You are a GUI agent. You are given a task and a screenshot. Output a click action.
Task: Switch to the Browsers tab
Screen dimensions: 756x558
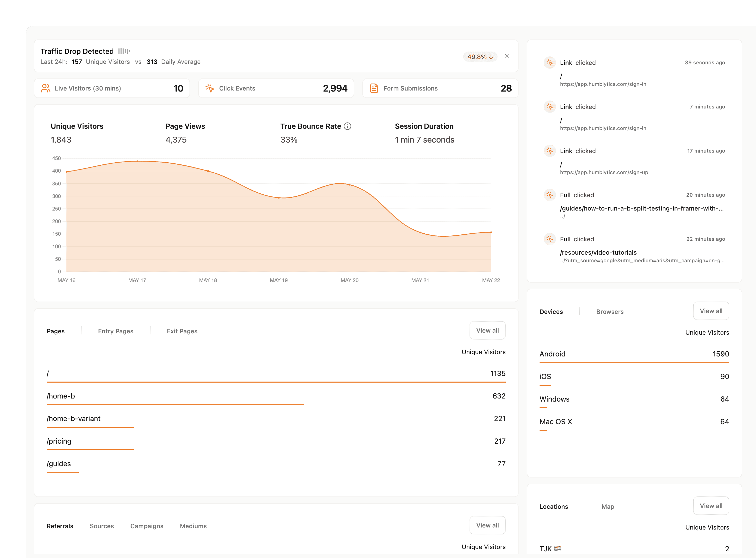610,311
